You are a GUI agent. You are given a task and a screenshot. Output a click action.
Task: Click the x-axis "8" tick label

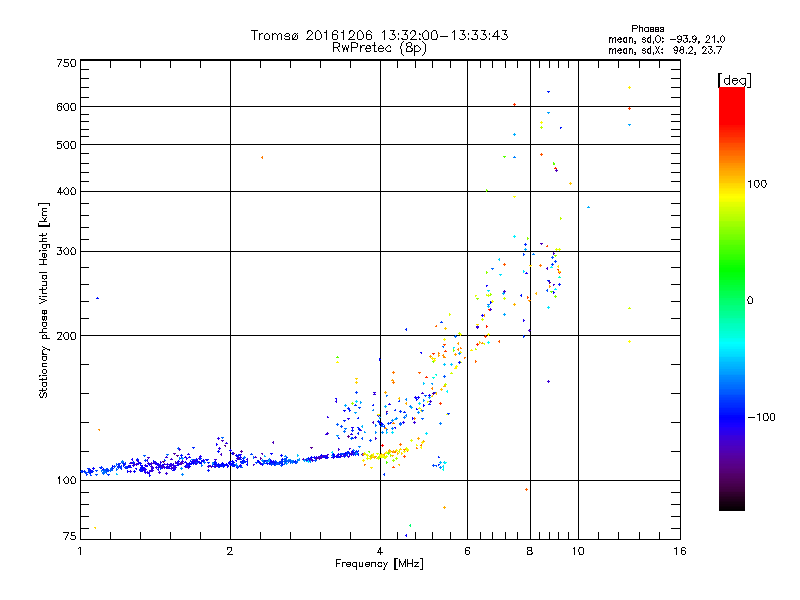[530, 551]
